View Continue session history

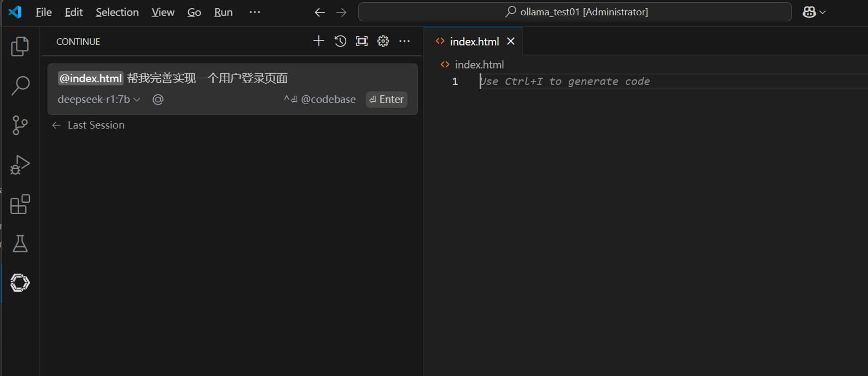(x=340, y=41)
